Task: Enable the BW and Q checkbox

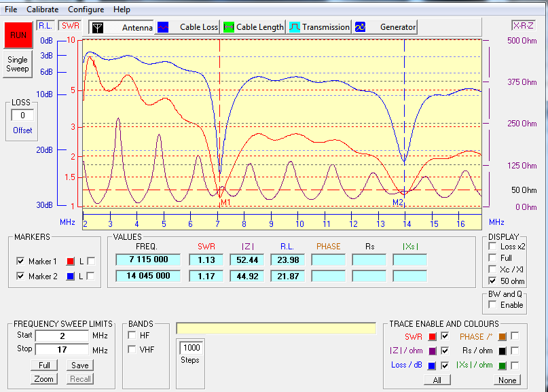Action: pyautogui.click(x=492, y=305)
